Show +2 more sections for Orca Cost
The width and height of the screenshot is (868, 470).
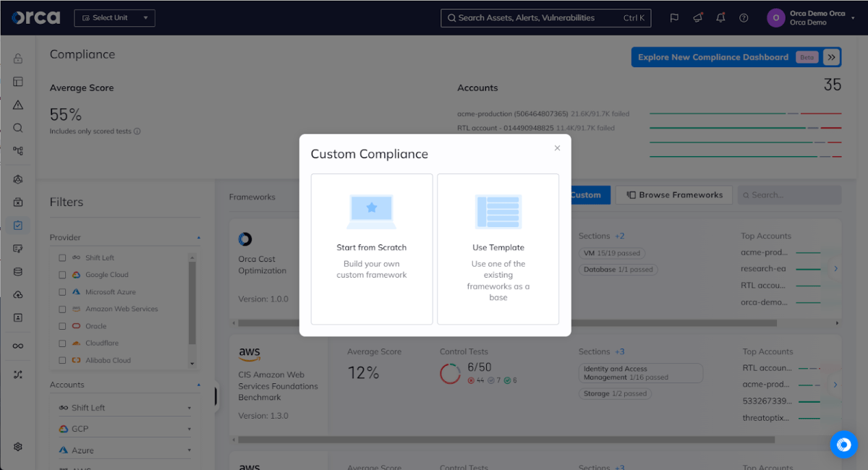coord(620,236)
